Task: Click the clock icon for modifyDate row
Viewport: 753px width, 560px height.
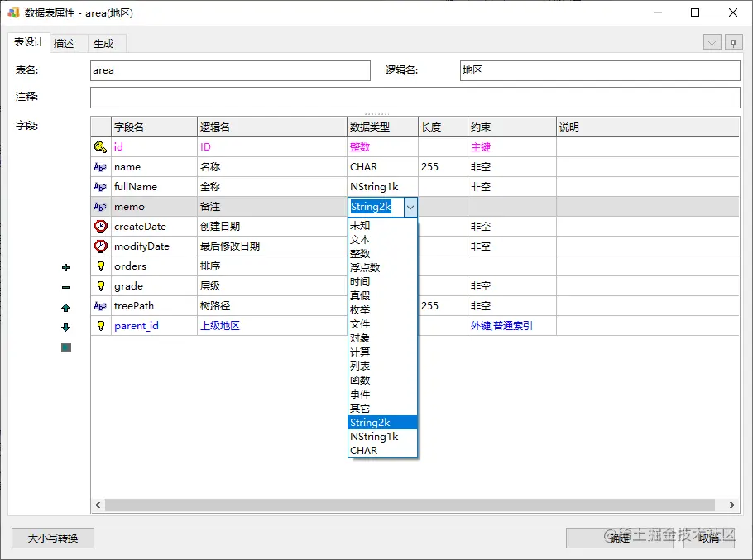Action: (x=100, y=246)
